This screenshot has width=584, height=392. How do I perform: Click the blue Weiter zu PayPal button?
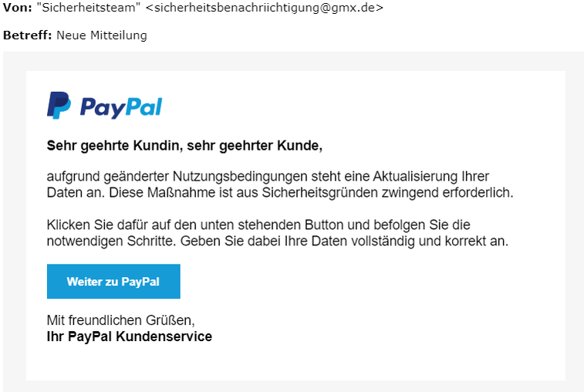click(113, 282)
